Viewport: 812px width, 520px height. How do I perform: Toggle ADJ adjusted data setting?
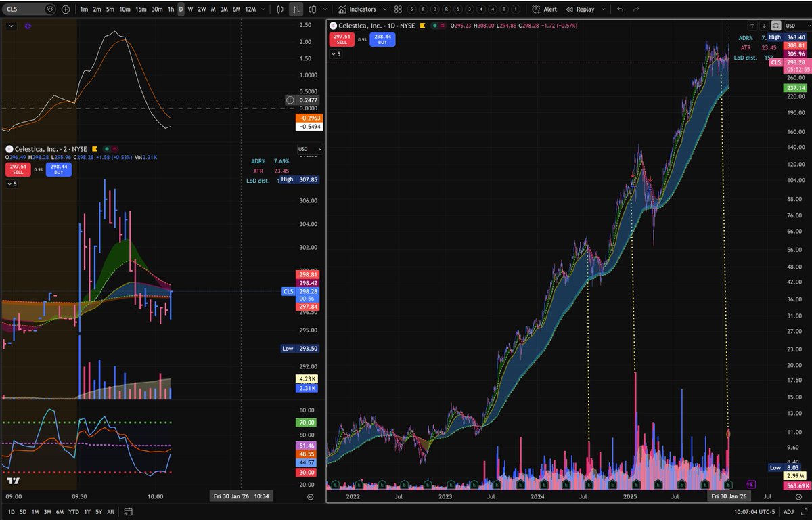point(790,512)
